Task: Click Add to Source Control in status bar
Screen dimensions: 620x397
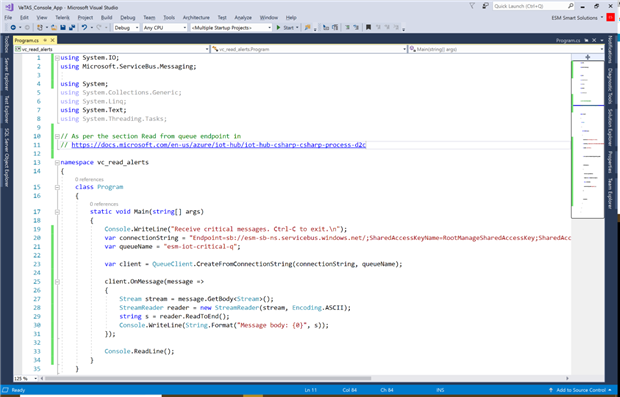Action: [x=580, y=390]
